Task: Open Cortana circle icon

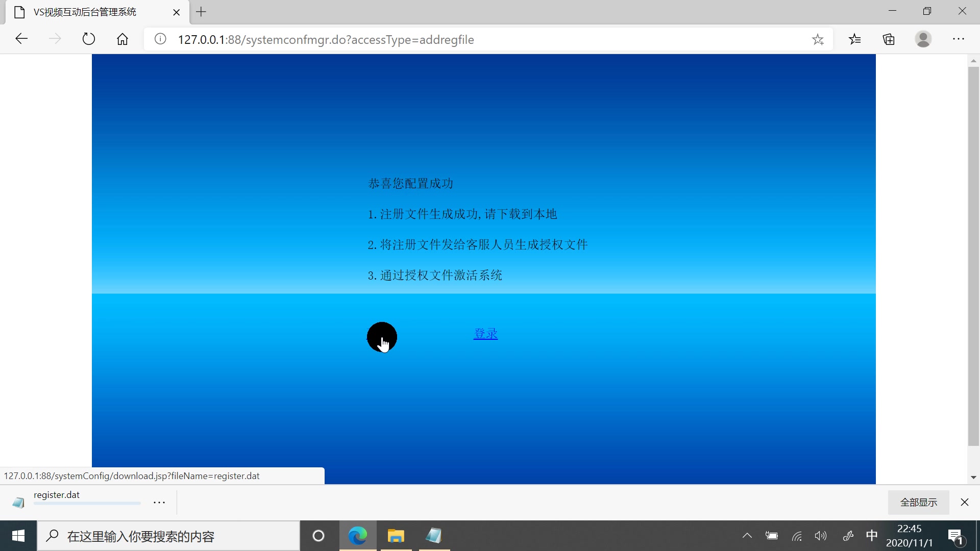Action: pos(318,536)
